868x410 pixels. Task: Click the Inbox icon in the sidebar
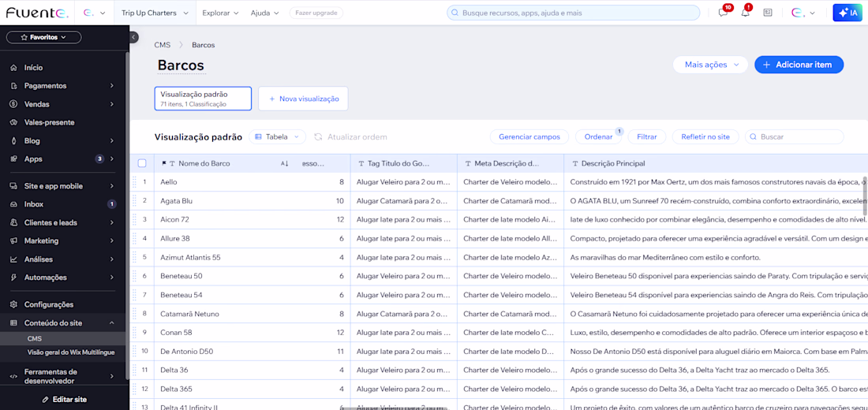click(14, 204)
